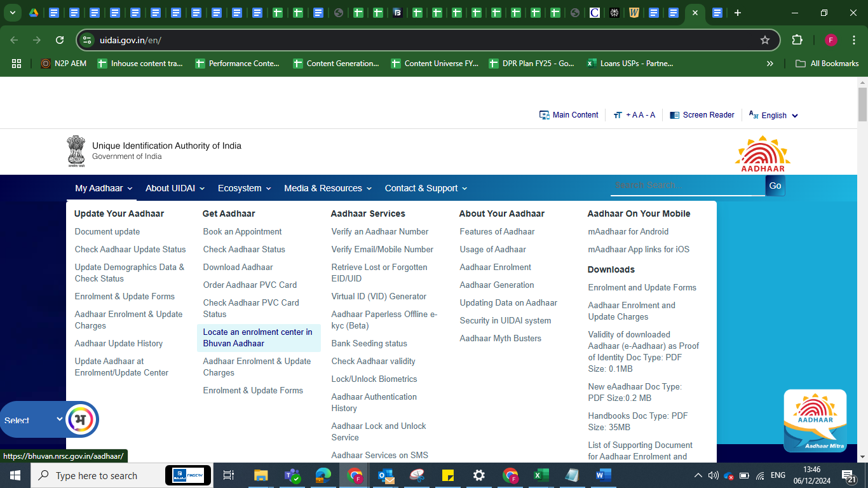This screenshot has height=488, width=868.
Task: Click the Aadhaar logo in header
Action: (763, 154)
